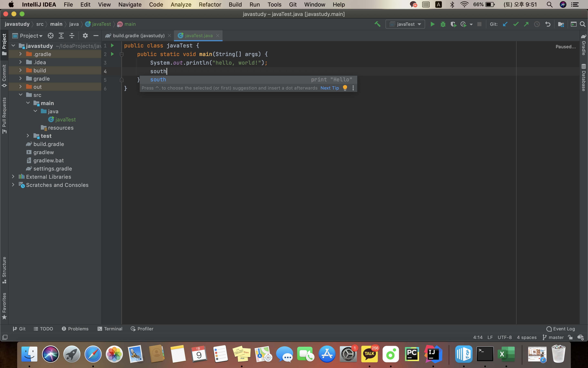588x368 pixels.
Task: Commit changes with the Git checkmark icon
Action: click(516, 24)
